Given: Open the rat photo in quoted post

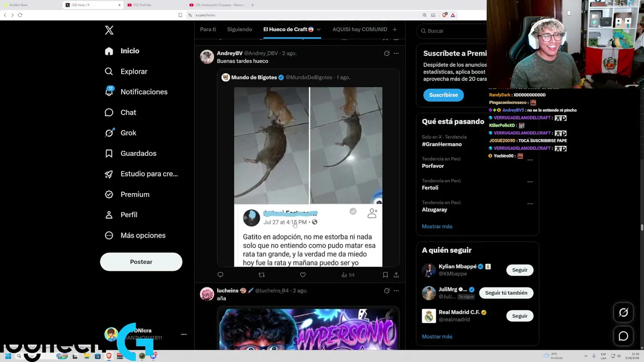Looking at the screenshot, I should click(308, 145).
